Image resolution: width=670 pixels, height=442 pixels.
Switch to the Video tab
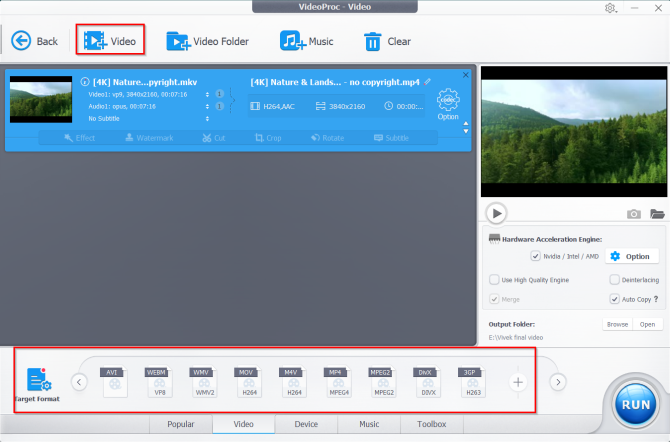point(244,424)
